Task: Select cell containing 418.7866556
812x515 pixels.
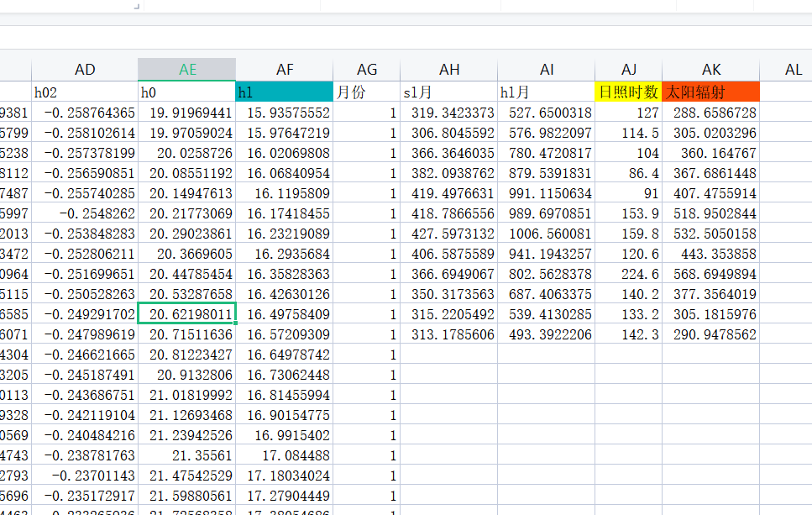Action: [449, 213]
